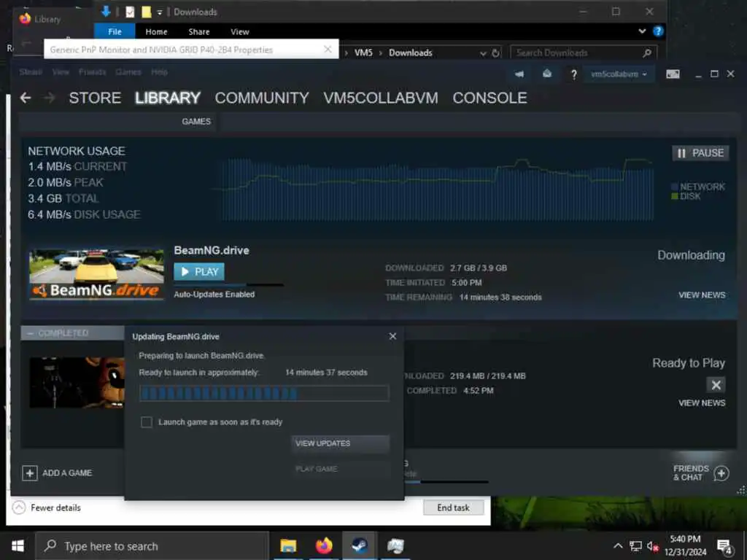747x560 pixels.
Task: Enable Launch game as soon as it's ready
Action: click(x=147, y=422)
